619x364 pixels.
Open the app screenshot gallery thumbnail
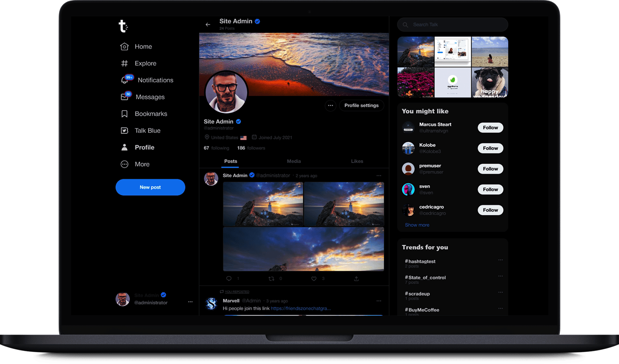coord(453,52)
